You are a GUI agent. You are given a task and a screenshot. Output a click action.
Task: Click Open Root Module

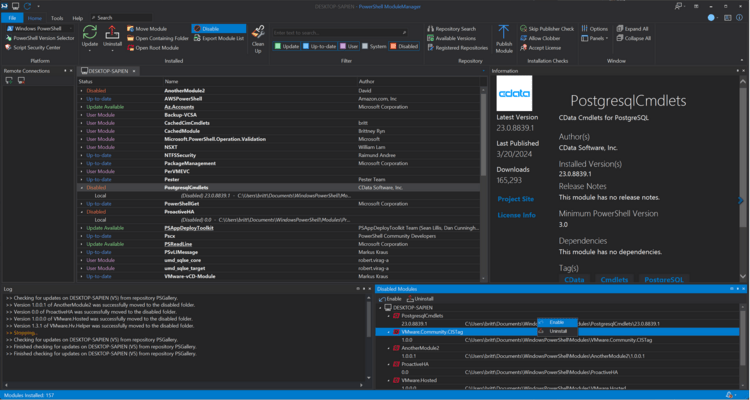point(153,48)
